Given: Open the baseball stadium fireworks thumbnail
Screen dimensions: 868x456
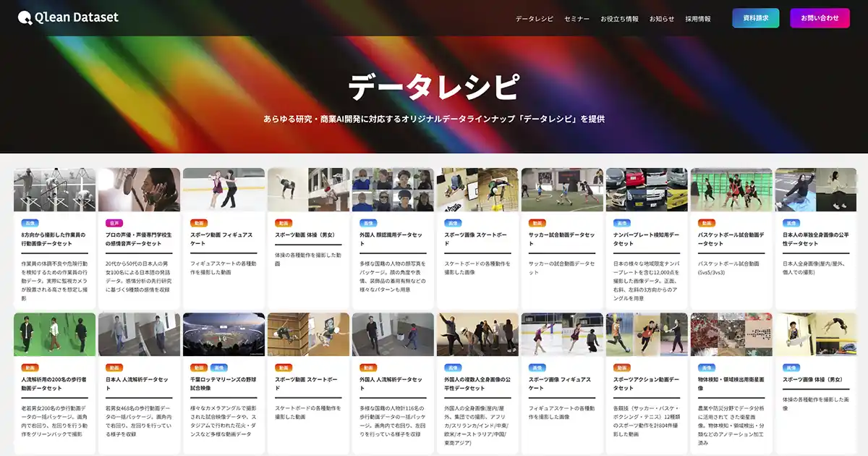Looking at the screenshot, I should coord(224,334).
